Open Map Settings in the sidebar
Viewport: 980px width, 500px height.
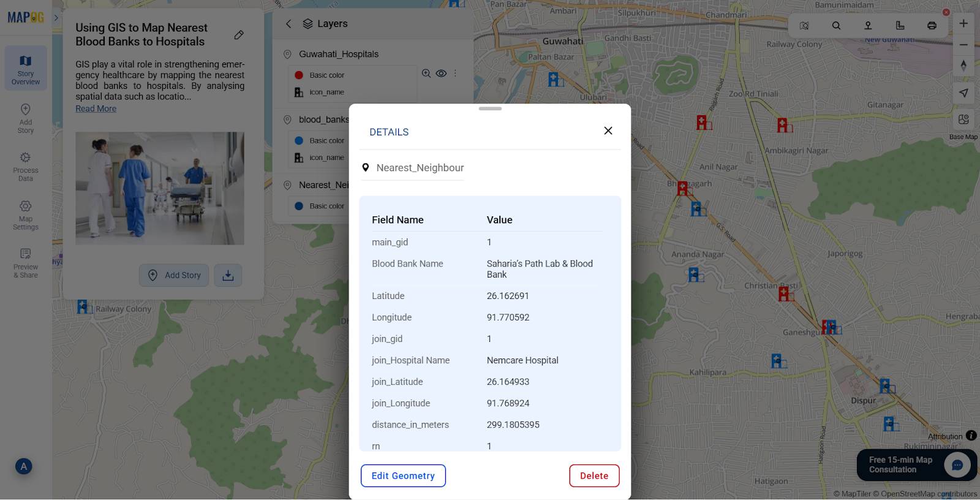[26, 215]
